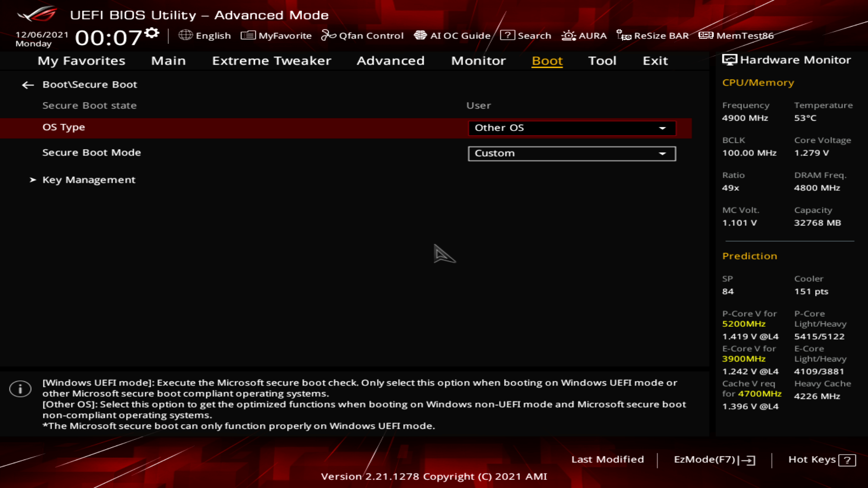Open the Secure Boot Mode dropdown

coord(571,154)
